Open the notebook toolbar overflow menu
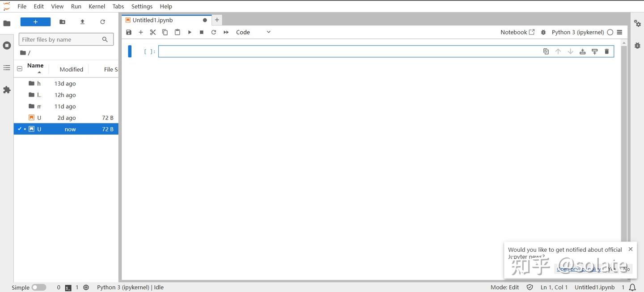This screenshot has height=292, width=644. [x=619, y=32]
